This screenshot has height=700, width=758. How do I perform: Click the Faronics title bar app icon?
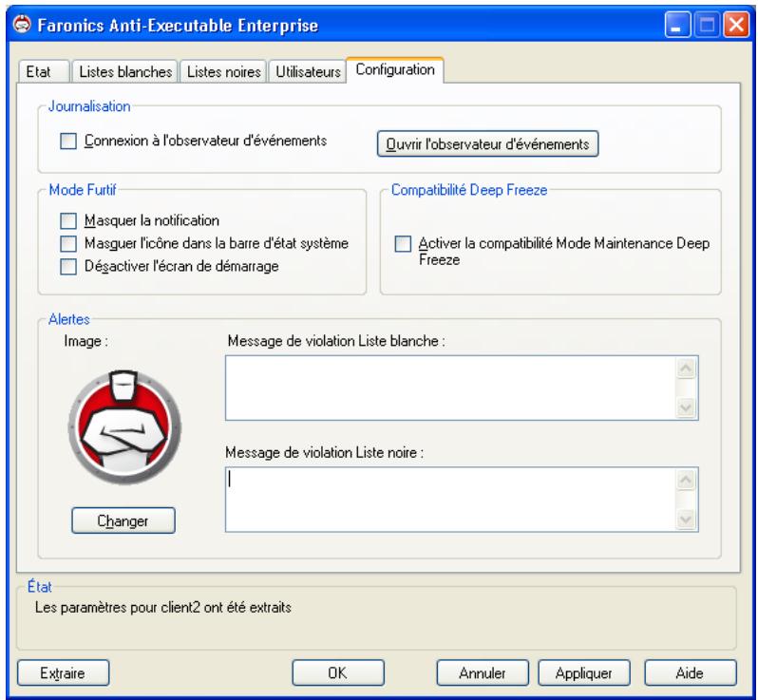(22, 24)
